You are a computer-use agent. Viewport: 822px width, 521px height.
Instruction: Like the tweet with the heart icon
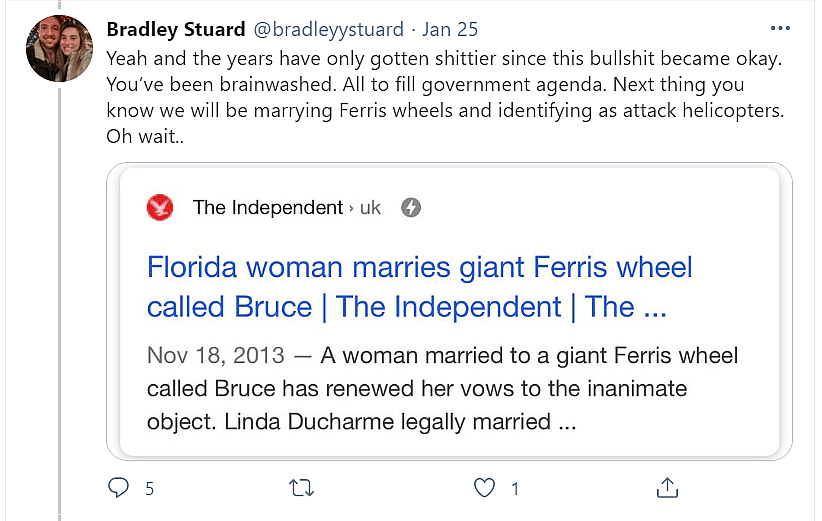tap(484, 488)
